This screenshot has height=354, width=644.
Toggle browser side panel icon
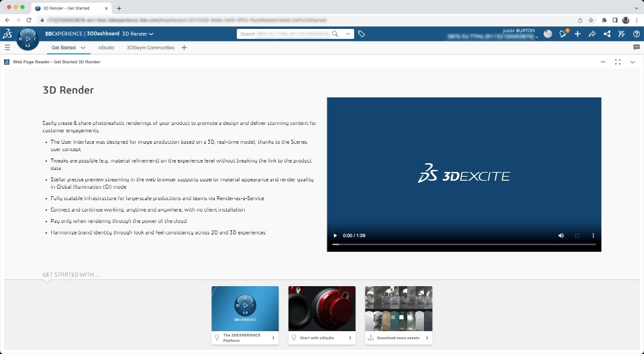pyautogui.click(x=615, y=20)
